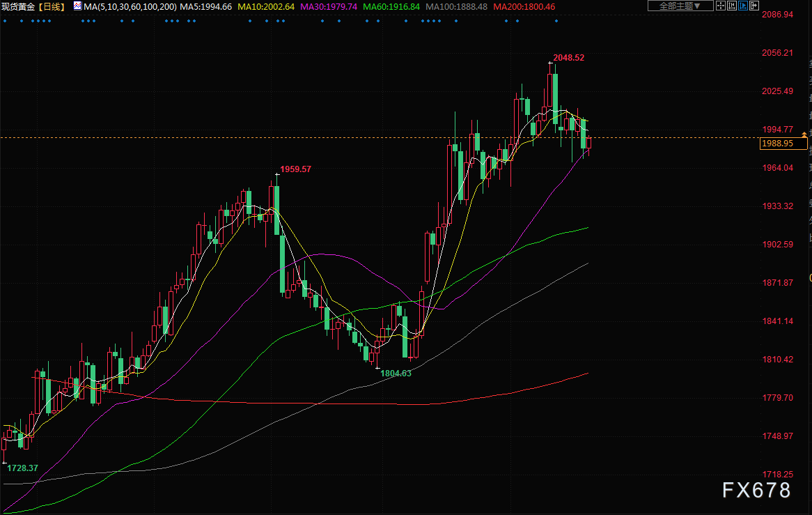Toggle the magenta MA30 line label

tap(328, 7)
